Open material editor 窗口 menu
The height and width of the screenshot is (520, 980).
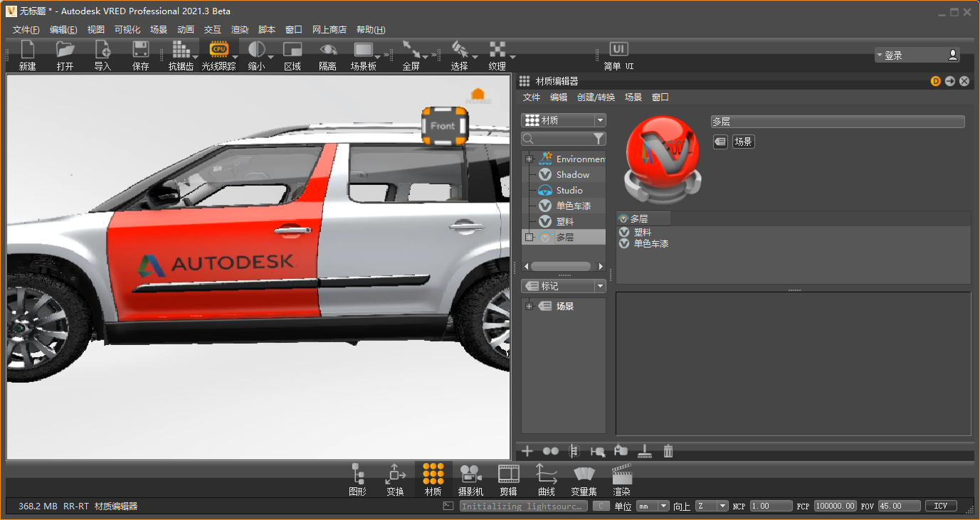pos(660,97)
